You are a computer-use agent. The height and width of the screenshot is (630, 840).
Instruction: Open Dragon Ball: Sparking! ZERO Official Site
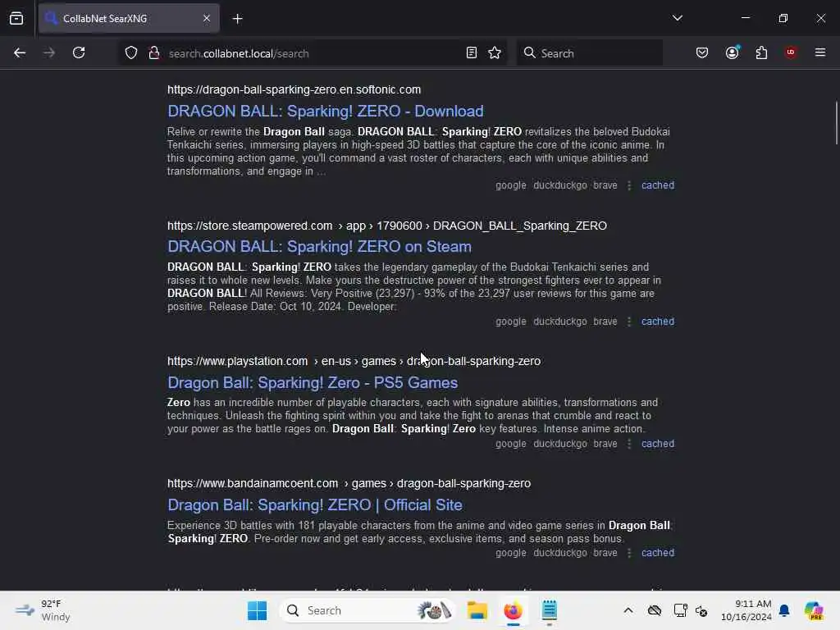click(x=314, y=504)
